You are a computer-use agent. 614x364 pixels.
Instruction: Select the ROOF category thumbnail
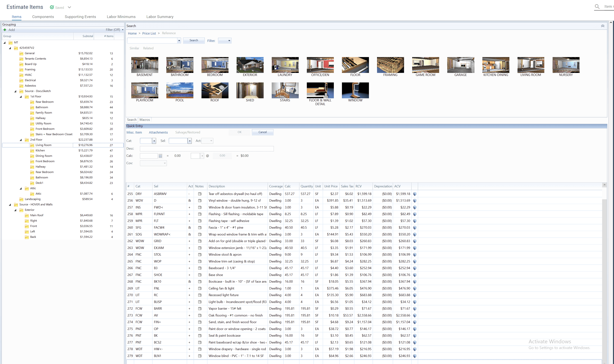[x=215, y=90]
